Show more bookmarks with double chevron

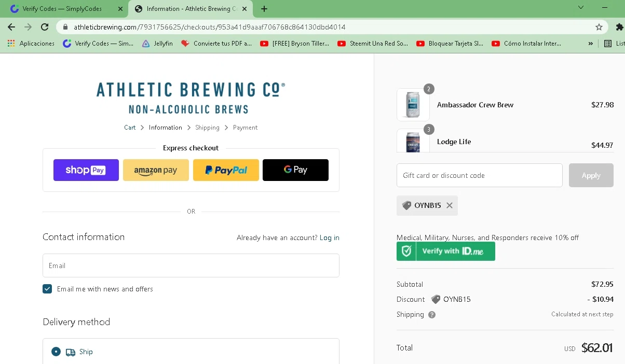point(591,44)
